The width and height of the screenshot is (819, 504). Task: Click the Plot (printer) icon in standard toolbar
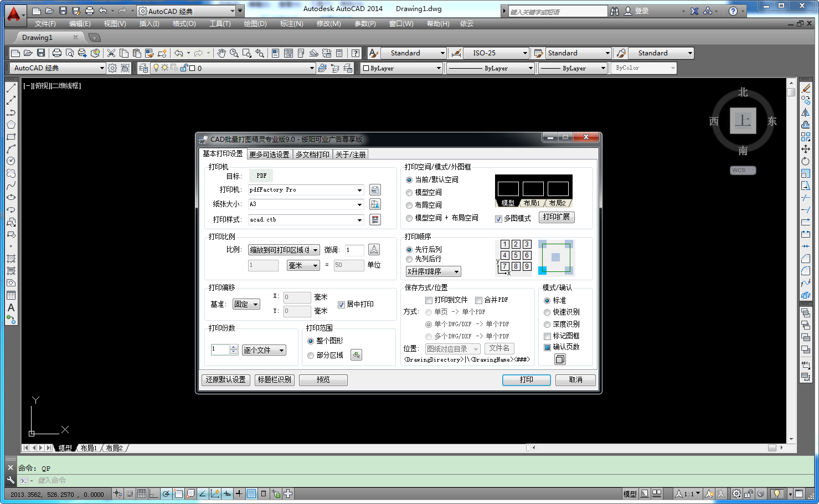[x=57, y=53]
